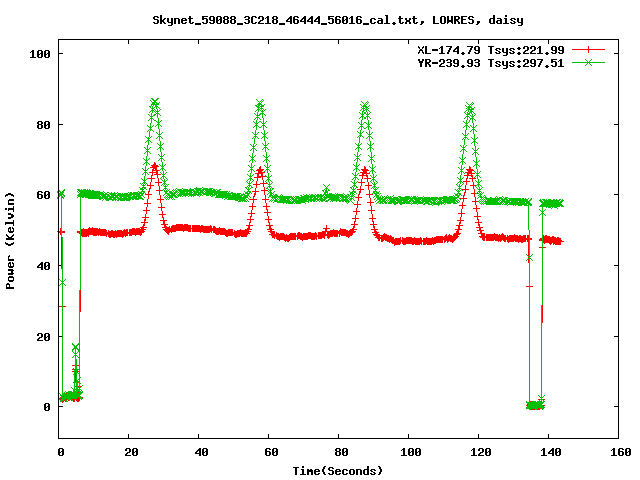Click the y-axis tick label 80

pyautogui.click(x=44, y=125)
